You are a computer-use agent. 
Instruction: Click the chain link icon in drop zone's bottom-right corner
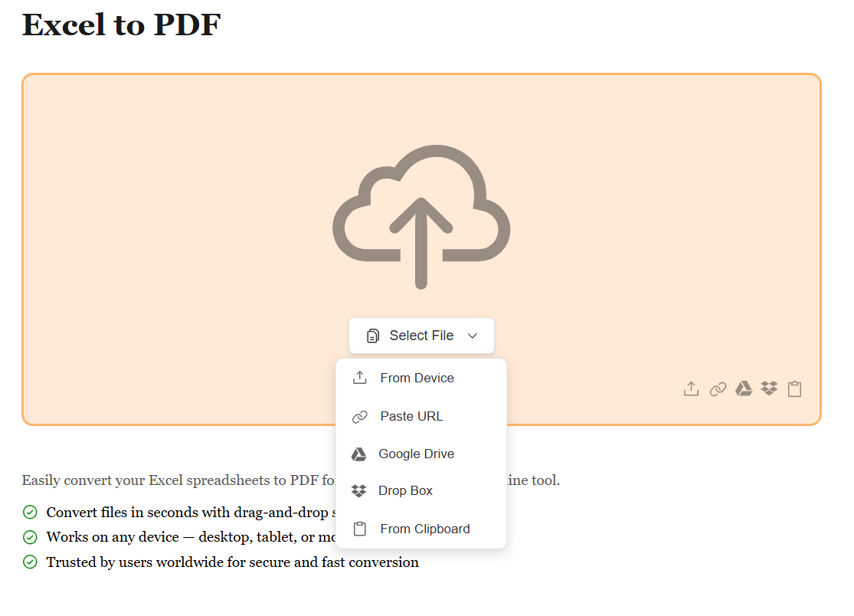pyautogui.click(x=718, y=389)
